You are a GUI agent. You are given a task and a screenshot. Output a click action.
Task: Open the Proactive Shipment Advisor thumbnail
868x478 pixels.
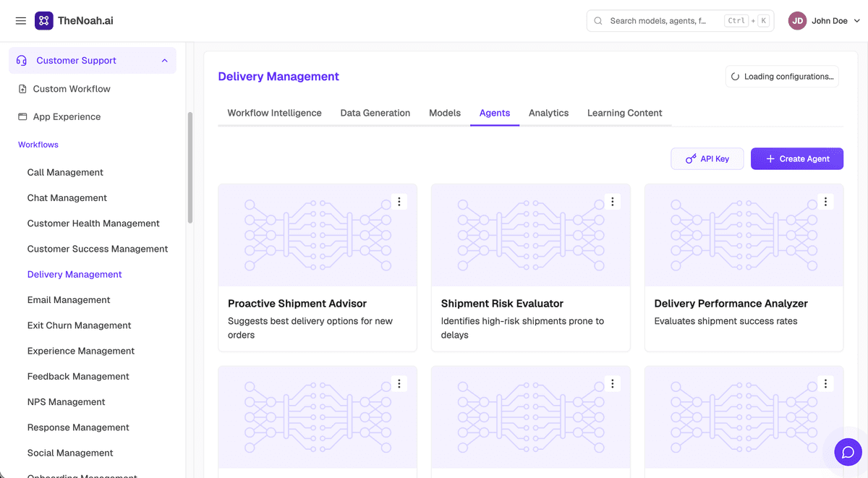click(x=318, y=235)
